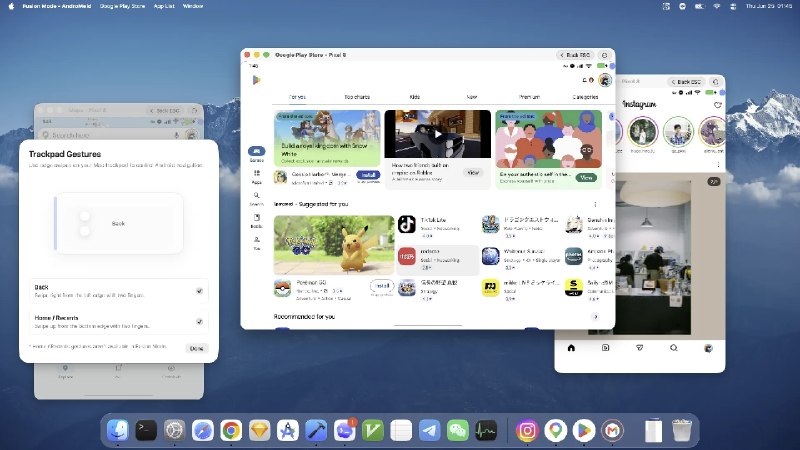Open Window menu
Viewport: 800px width, 450px height.
pos(193,6)
